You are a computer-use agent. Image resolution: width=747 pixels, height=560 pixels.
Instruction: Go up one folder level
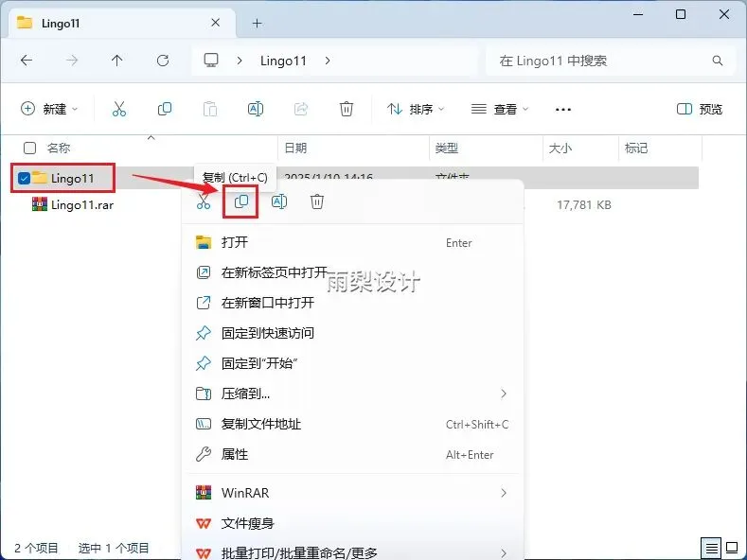point(116,61)
